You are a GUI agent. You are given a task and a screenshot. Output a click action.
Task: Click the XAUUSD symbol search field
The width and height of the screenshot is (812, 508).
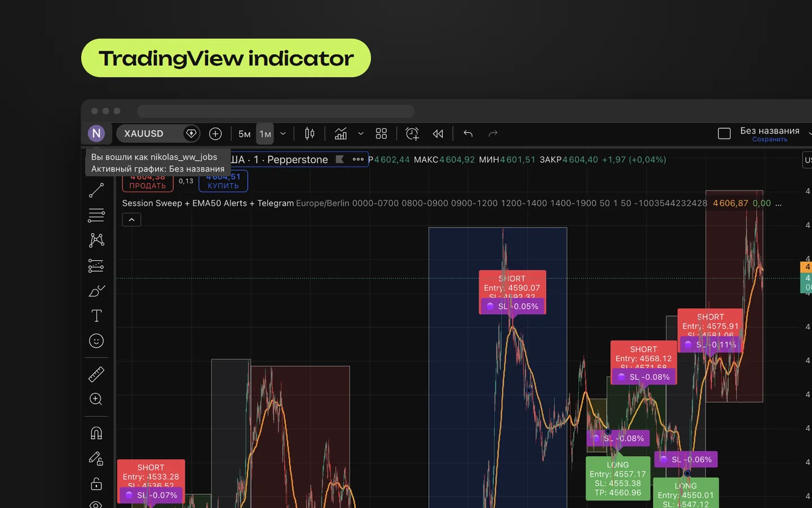point(158,134)
